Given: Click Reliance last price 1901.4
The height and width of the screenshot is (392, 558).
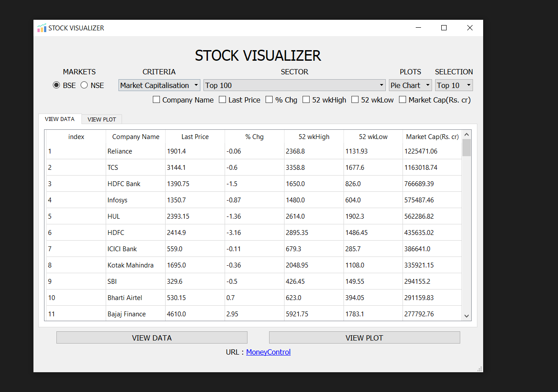Looking at the screenshot, I should 195,151.
